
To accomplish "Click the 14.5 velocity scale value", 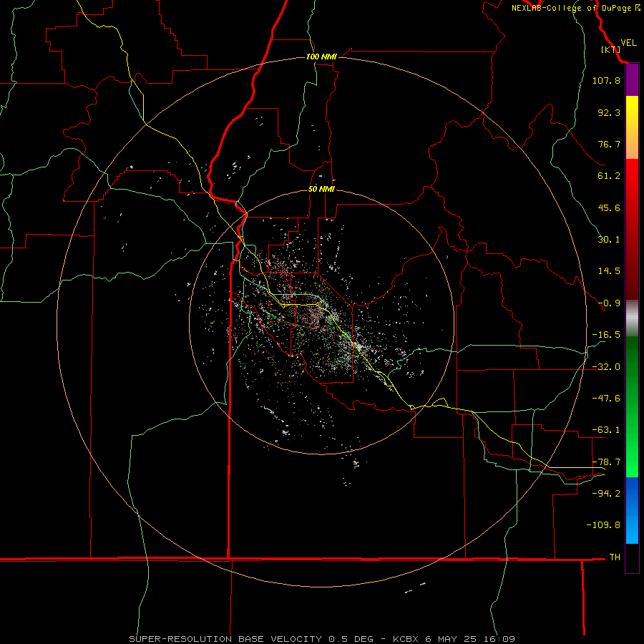I will click(609, 271).
